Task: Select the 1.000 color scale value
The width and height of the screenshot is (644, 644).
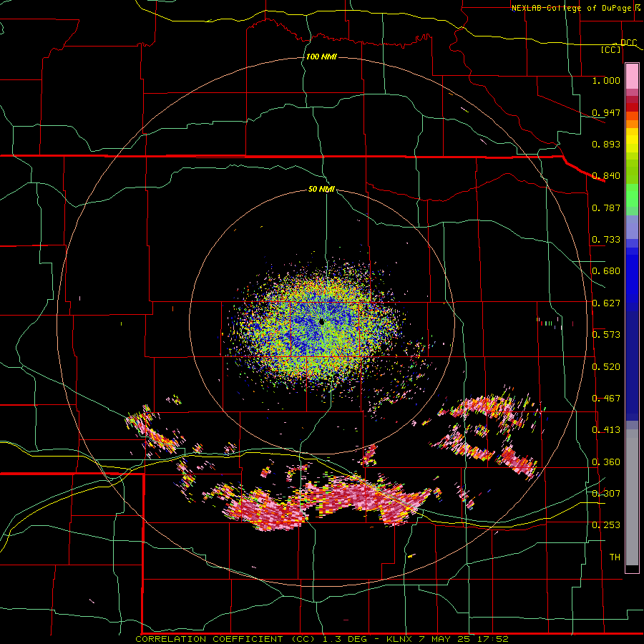Action: pyautogui.click(x=606, y=80)
